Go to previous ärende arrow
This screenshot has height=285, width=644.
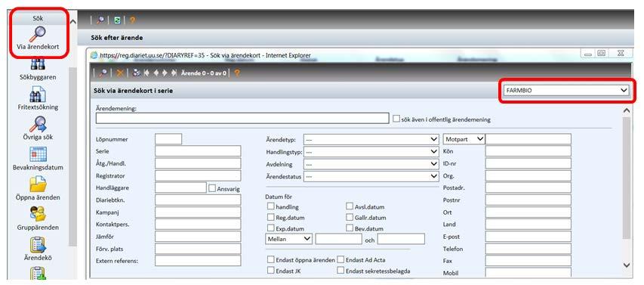(x=156, y=73)
